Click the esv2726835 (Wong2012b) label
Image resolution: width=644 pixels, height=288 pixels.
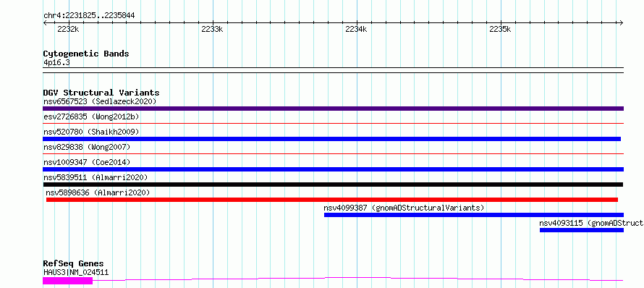(91, 117)
